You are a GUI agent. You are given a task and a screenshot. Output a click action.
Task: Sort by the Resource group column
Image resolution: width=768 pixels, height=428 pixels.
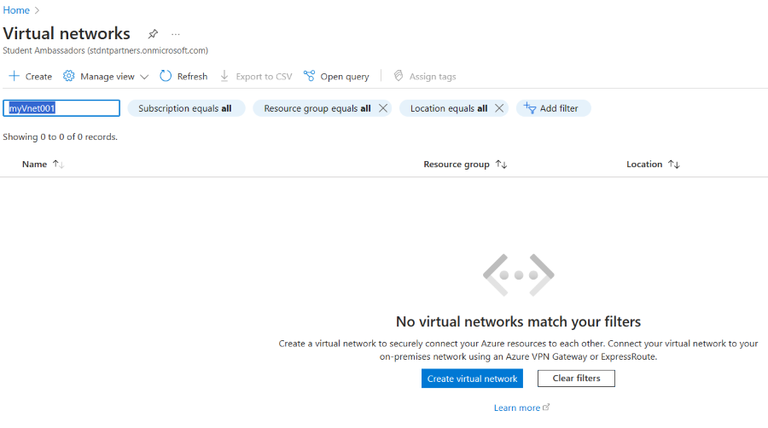tap(465, 164)
